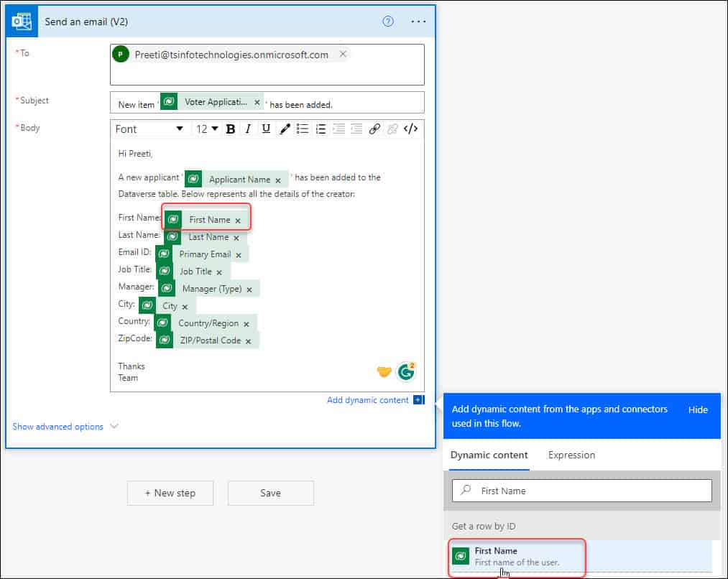Hide the dynamic content panel
This screenshot has height=579, width=728.
(698, 409)
